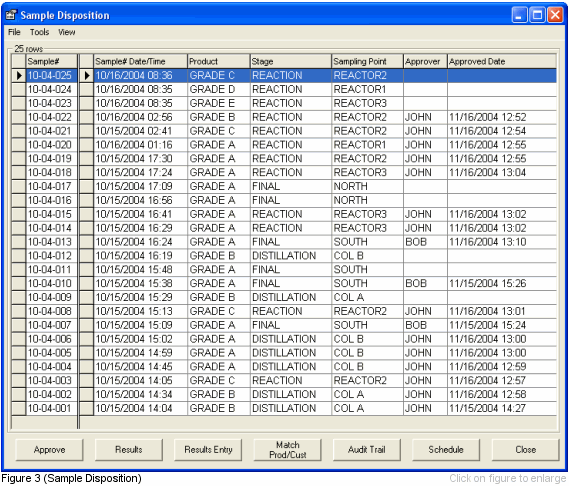Image resolution: width=569 pixels, height=486 pixels.
Task: Select sample 10-04-016
Action: click(52, 200)
